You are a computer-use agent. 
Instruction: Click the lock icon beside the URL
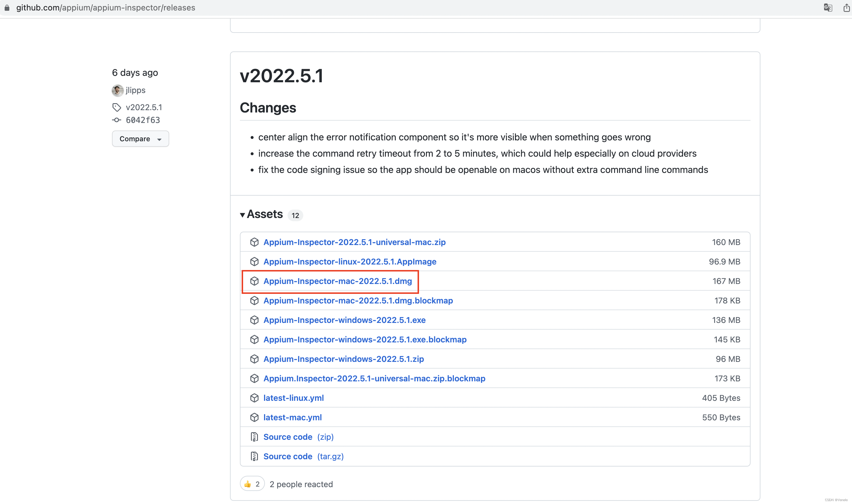(x=7, y=8)
